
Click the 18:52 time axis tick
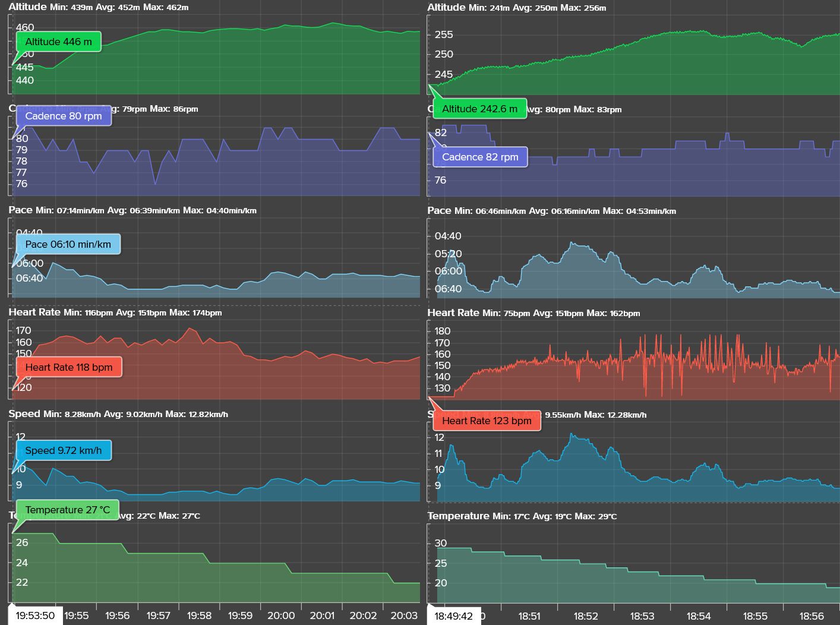[586, 616]
